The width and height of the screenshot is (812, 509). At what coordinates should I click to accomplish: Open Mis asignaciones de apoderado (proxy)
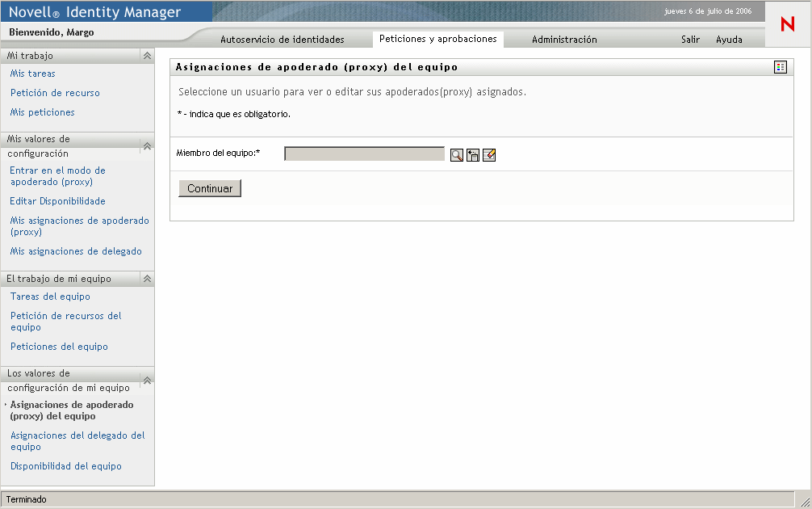pos(79,226)
